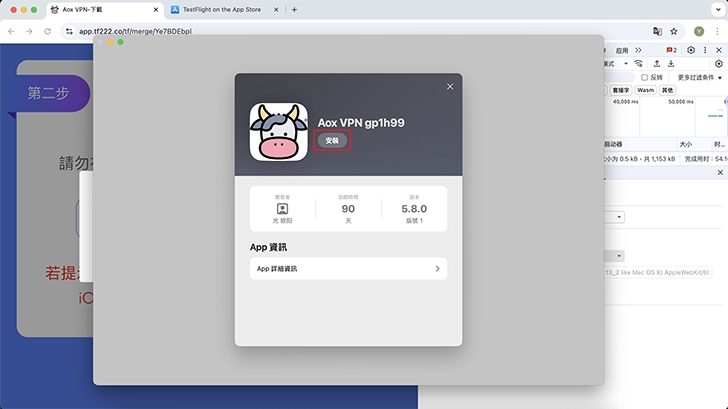The height and width of the screenshot is (409, 728).
Task: Toggle the 反转 invert checkbox
Action: pos(643,77)
